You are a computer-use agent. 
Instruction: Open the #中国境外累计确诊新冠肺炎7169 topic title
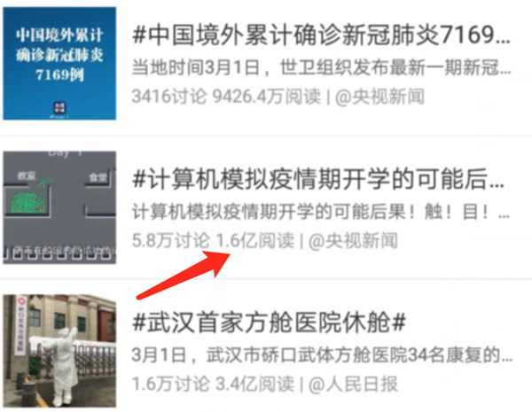click(x=321, y=35)
